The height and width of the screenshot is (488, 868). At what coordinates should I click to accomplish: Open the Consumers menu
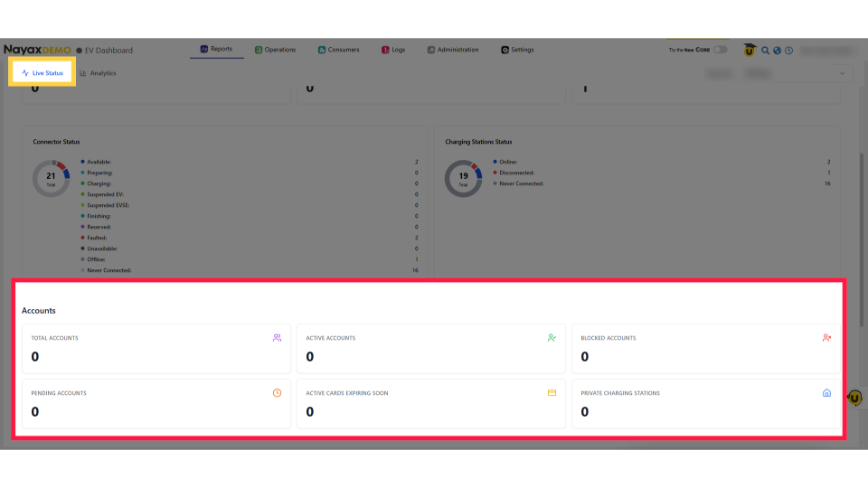pos(338,50)
